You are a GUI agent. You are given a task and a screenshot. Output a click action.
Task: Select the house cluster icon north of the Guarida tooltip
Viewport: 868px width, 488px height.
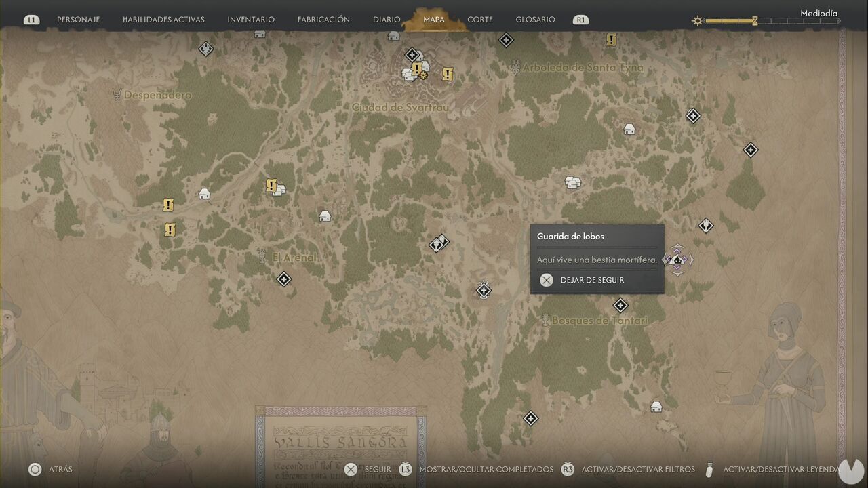[x=573, y=182]
